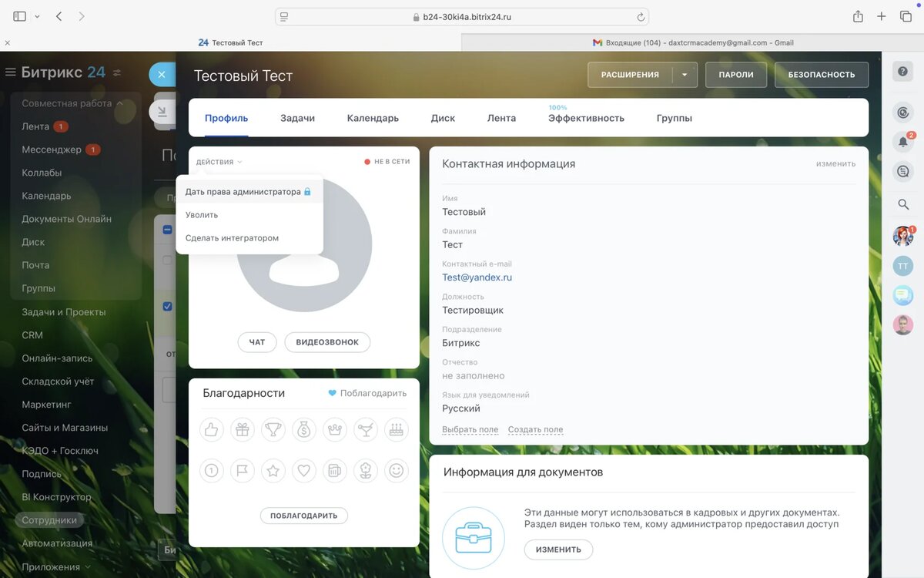The image size is (924, 578).
Task: Open the Расширения dropdown arrow
Action: [685, 75]
